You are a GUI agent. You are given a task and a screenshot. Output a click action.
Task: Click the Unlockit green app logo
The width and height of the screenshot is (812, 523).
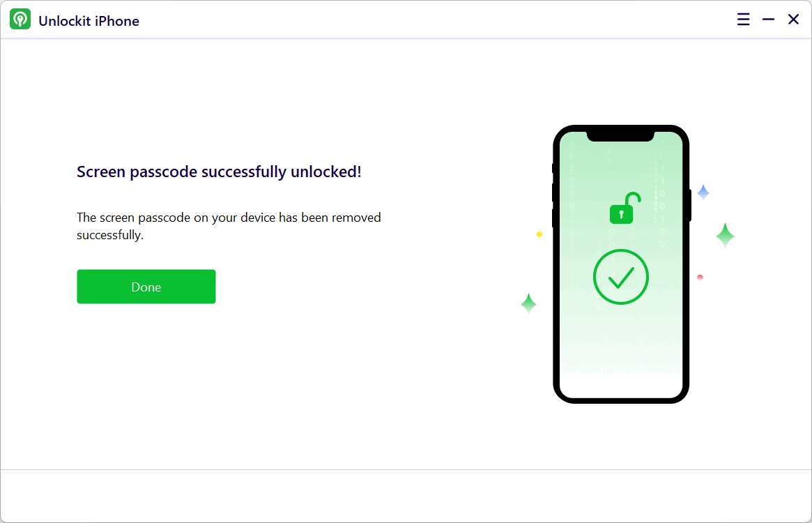[20, 20]
